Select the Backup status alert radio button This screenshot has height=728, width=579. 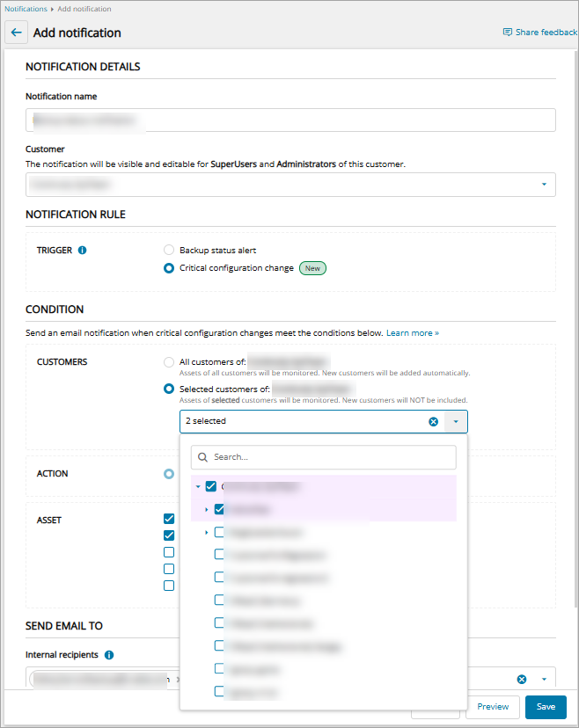click(x=169, y=251)
